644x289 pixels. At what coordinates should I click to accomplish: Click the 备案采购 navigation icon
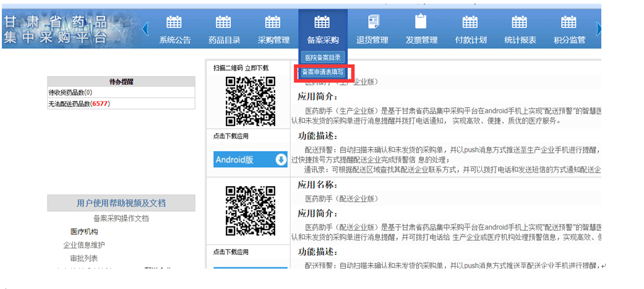[323, 22]
